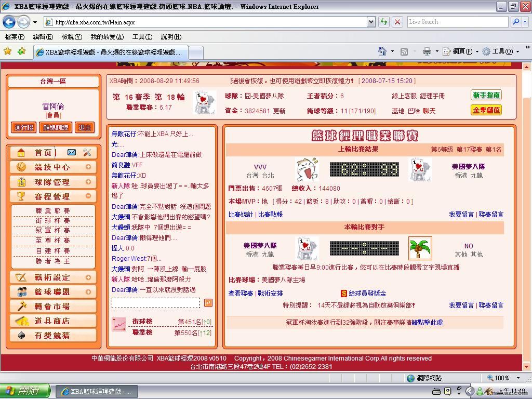Open the Favorites Center star icon

tap(7, 51)
